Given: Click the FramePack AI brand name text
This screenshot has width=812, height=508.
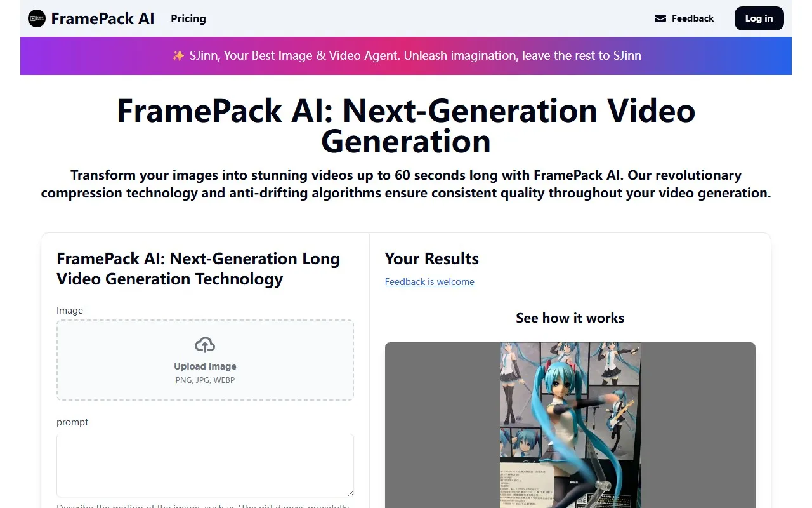Looking at the screenshot, I should [x=103, y=18].
